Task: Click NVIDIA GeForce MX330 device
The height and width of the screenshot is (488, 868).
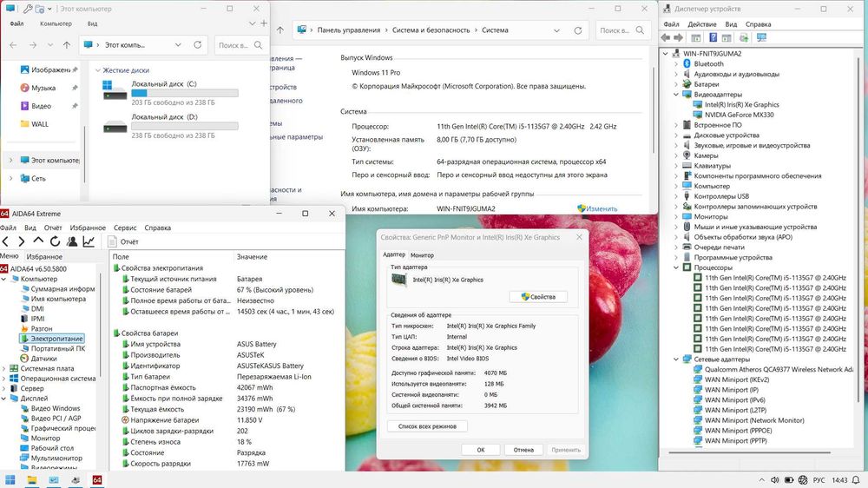Action: (x=739, y=115)
